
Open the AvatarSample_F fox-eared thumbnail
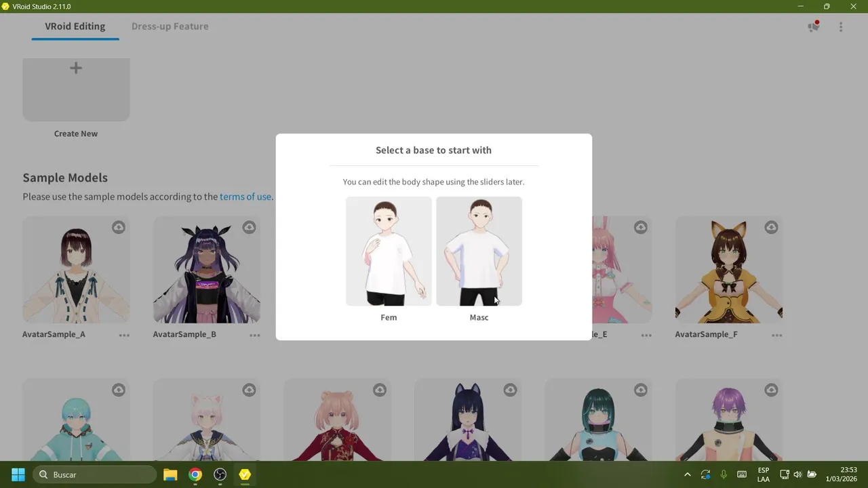[729, 270]
